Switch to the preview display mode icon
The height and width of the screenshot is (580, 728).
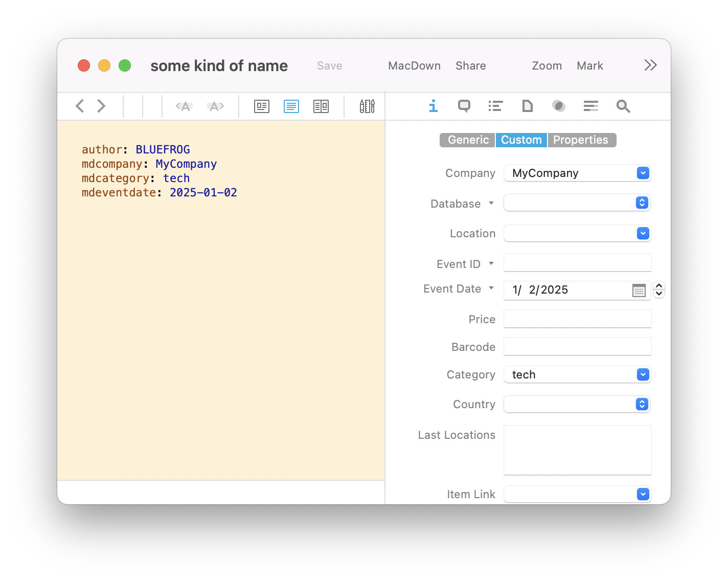[262, 106]
